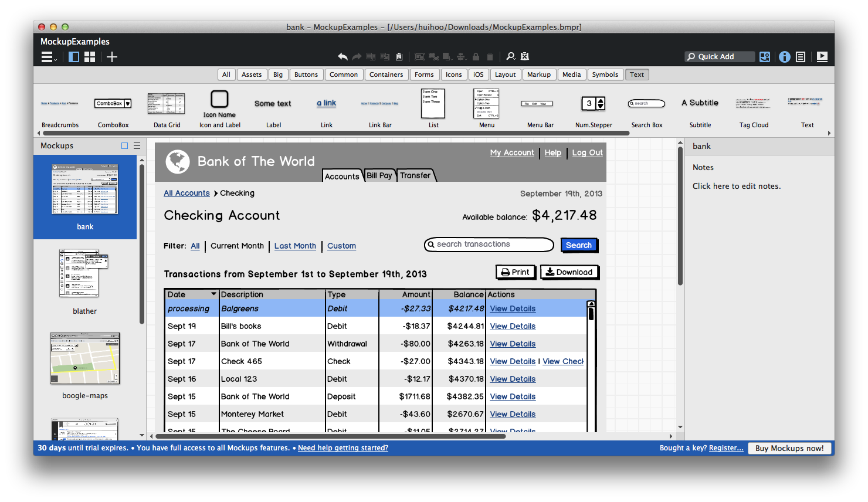Select the Icons library category tab
868x502 pixels.
pos(453,74)
